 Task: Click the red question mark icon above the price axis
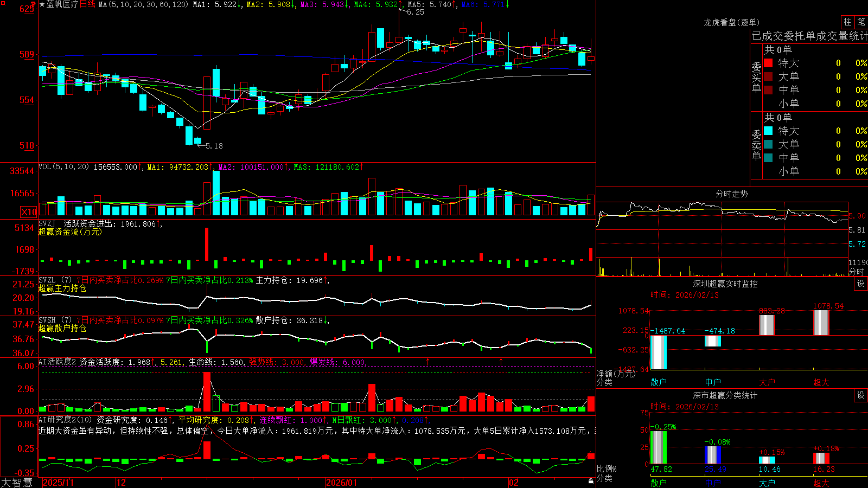34,5
